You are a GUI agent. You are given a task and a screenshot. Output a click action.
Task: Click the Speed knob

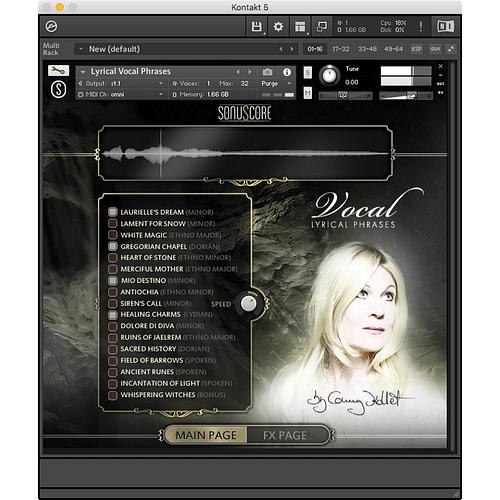pyautogui.click(x=248, y=304)
